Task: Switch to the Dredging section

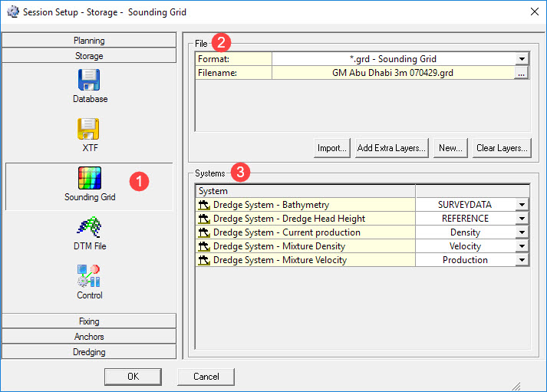Action: point(89,352)
